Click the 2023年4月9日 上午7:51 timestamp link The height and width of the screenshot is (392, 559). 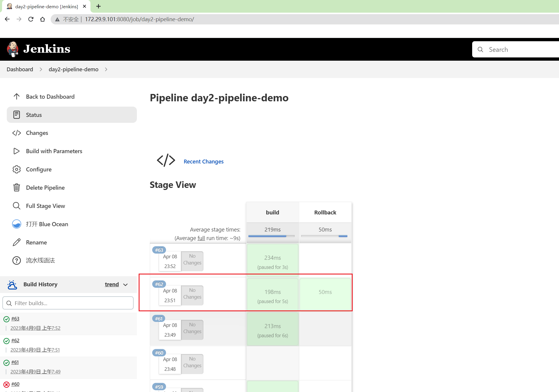(x=35, y=350)
